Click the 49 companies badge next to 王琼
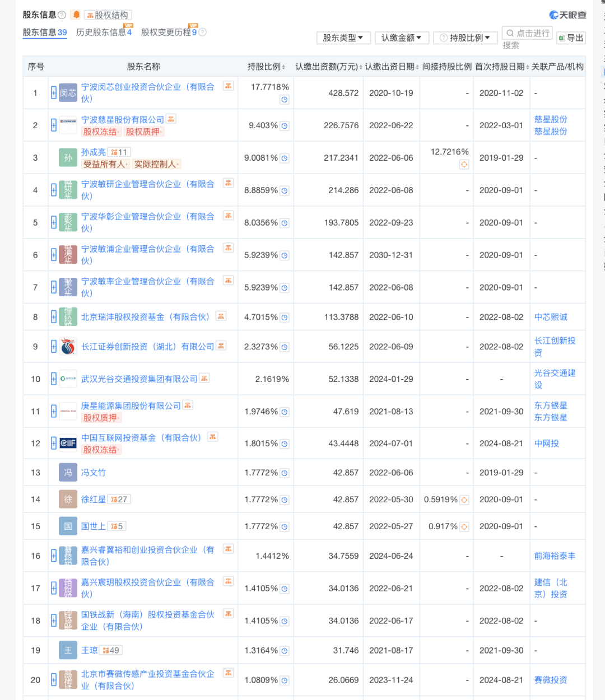 click(x=111, y=650)
